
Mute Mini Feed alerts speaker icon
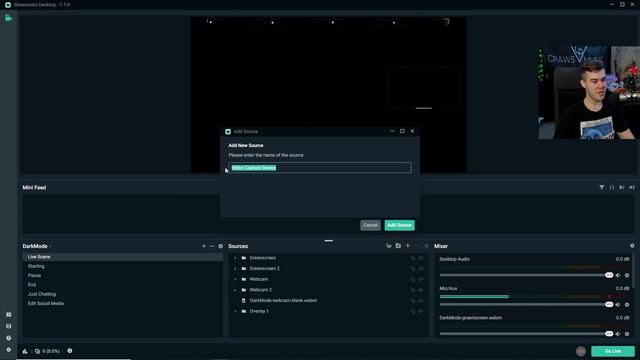pyautogui.click(x=632, y=187)
